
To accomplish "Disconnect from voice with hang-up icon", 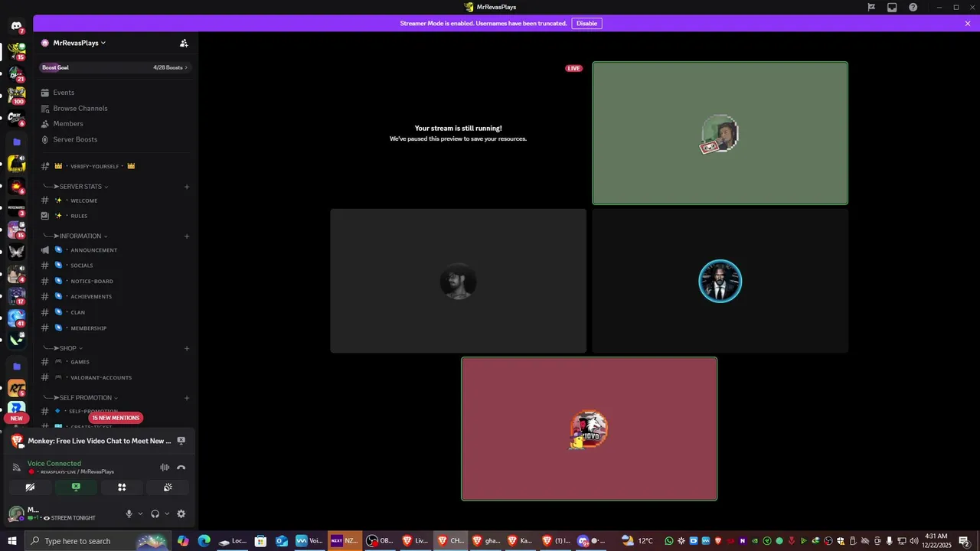I will pyautogui.click(x=181, y=468).
